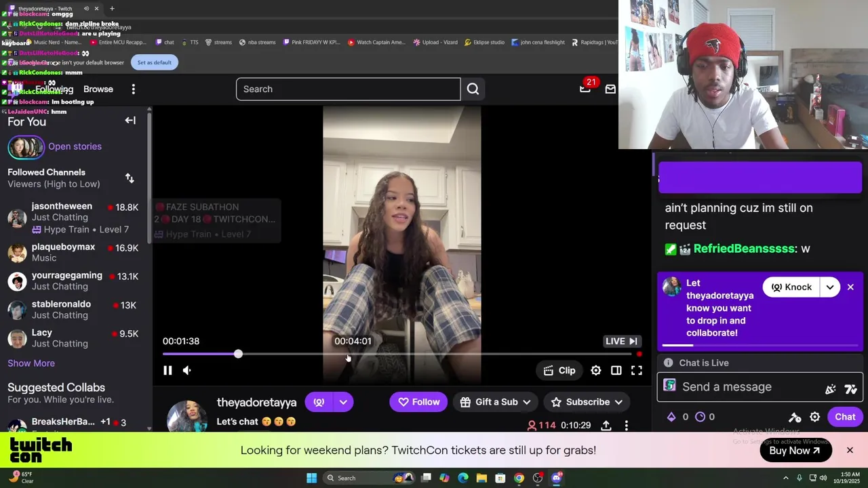Click the seek bar handle
The image size is (868, 488).
click(238, 354)
